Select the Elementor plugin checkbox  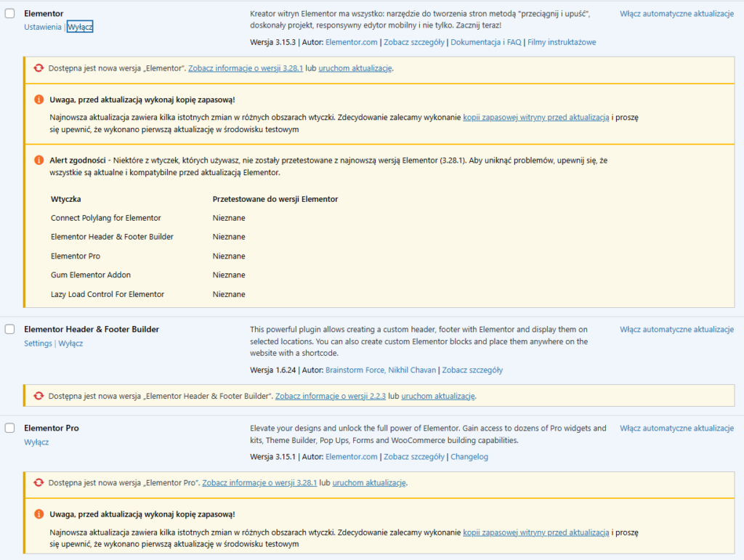tap(9, 12)
